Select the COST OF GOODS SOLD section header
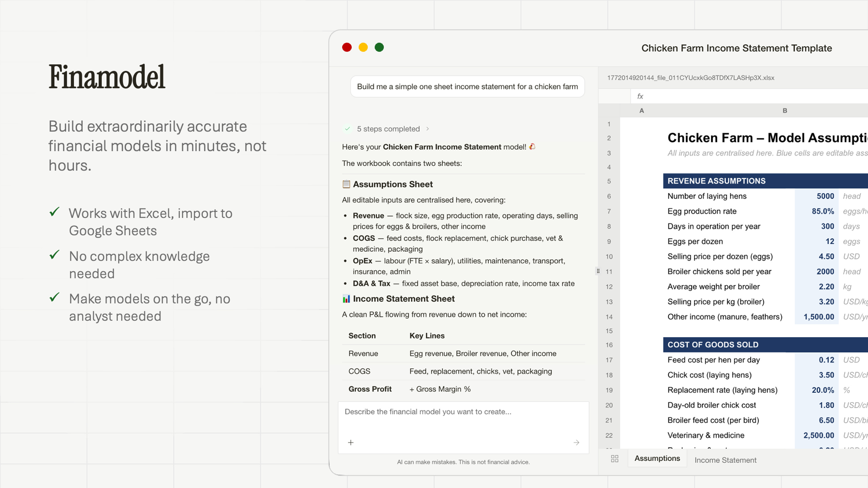Image resolution: width=868 pixels, height=488 pixels. pos(766,345)
